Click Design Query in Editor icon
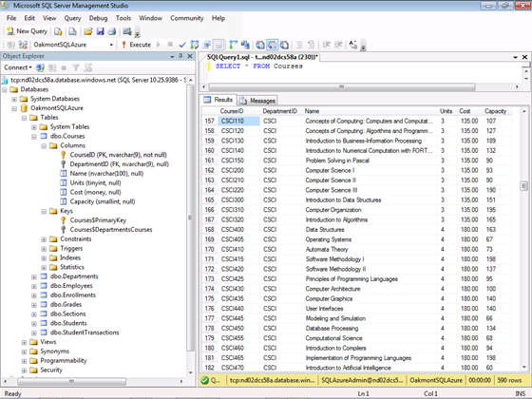The height and width of the screenshot is (399, 532). [x=206, y=45]
